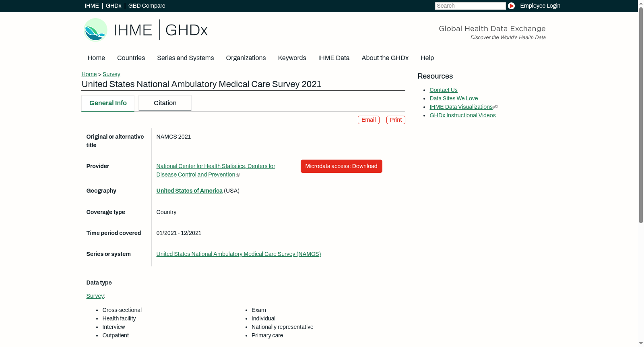The width and height of the screenshot is (644, 347).
Task: Open the Organizations menu
Action: pos(246,58)
